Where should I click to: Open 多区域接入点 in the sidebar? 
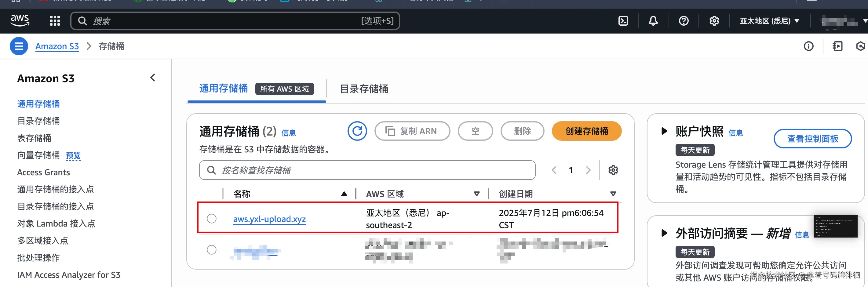(43, 241)
